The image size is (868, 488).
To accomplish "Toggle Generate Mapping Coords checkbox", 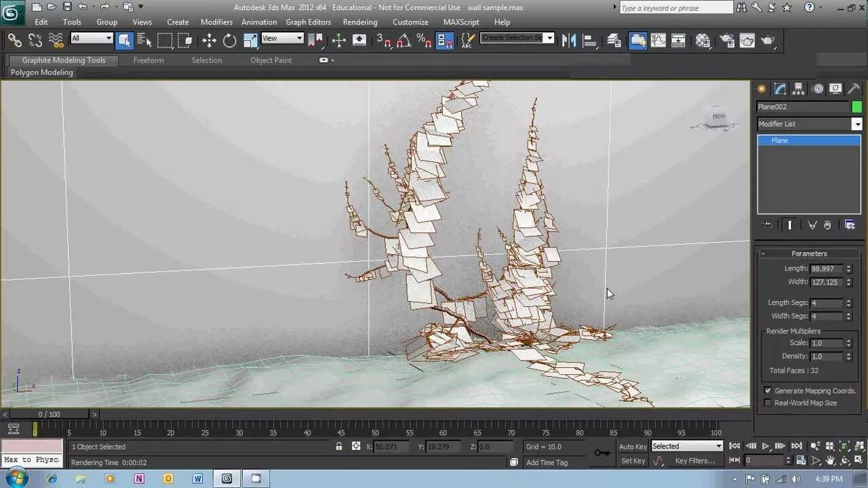I will (768, 390).
